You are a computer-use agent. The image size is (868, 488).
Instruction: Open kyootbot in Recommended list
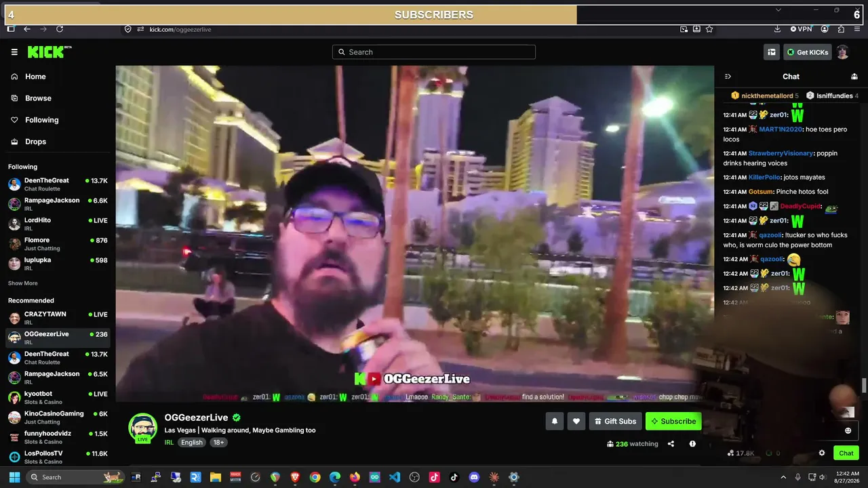pyautogui.click(x=58, y=397)
